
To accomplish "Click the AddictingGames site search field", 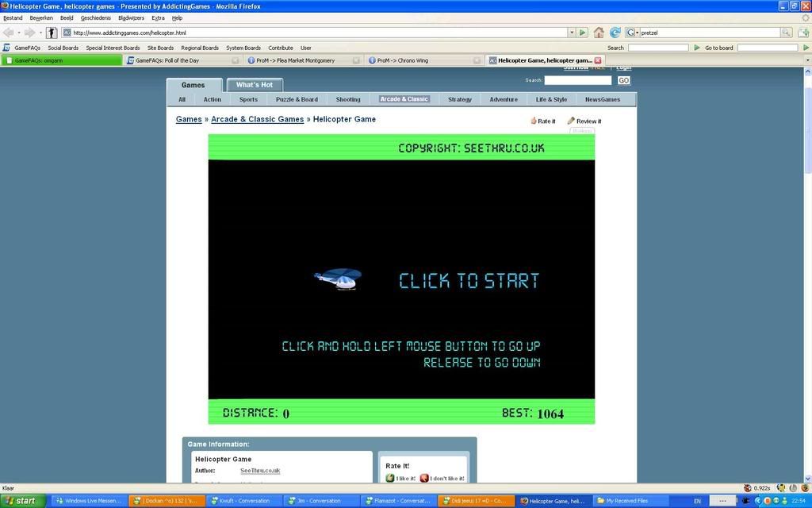I will coord(578,80).
